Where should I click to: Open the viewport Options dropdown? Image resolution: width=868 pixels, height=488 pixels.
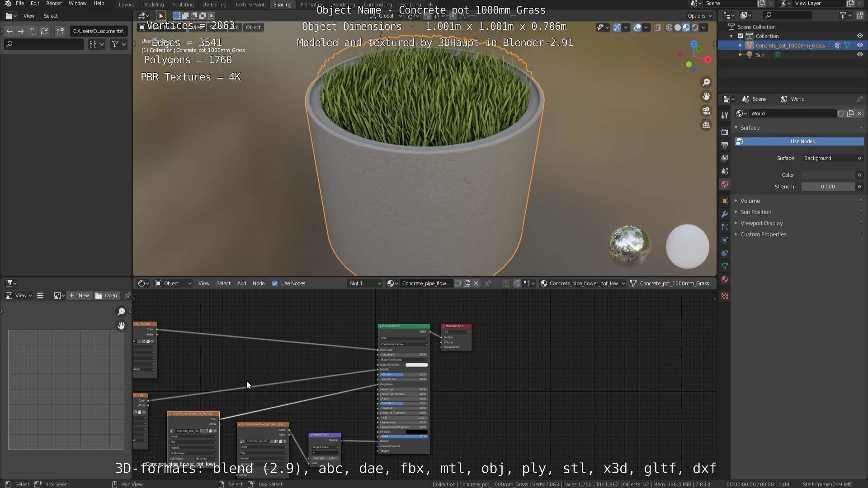point(700,15)
